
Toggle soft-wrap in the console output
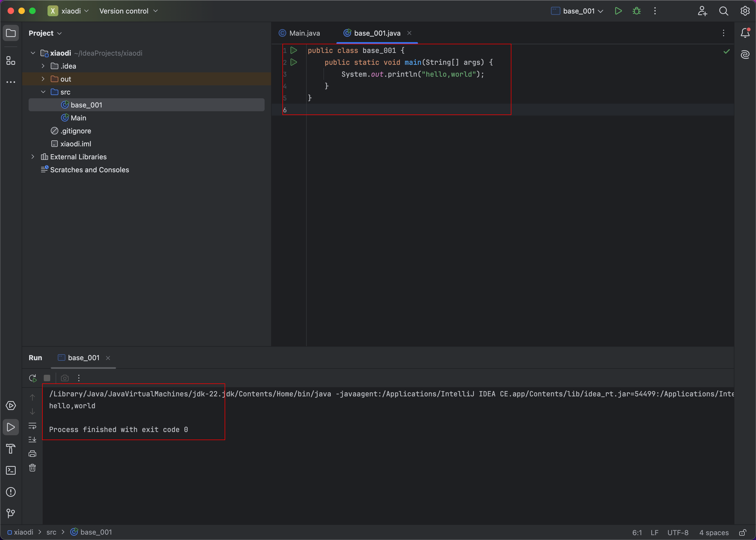coord(32,426)
